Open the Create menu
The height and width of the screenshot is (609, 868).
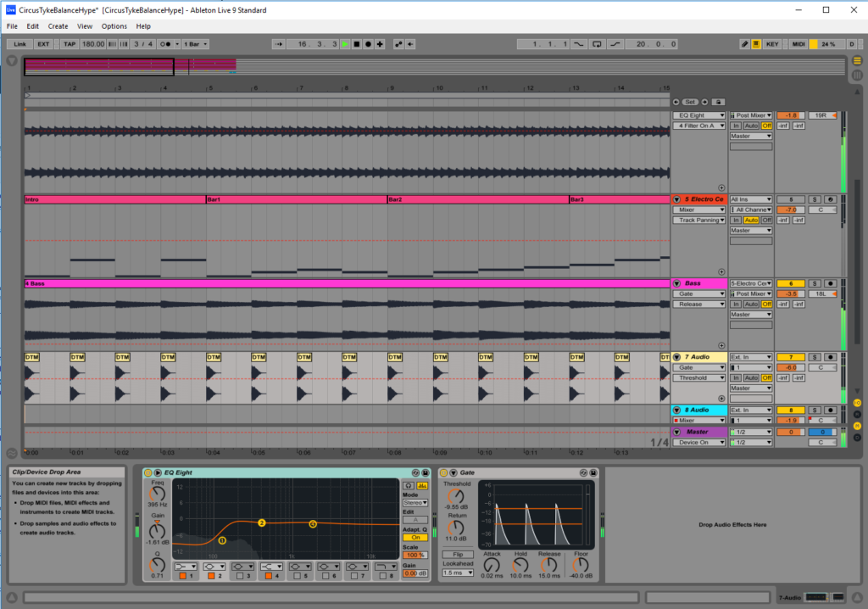click(x=58, y=26)
